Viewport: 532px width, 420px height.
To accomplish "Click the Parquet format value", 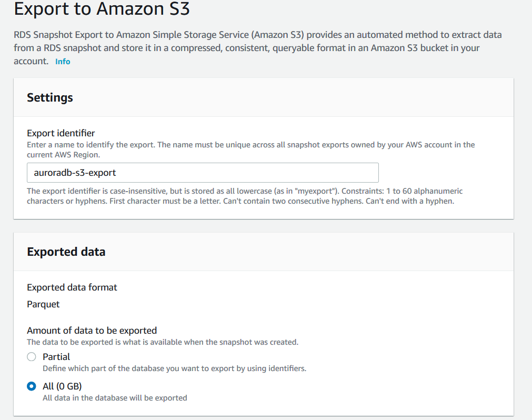I will pos(44,304).
